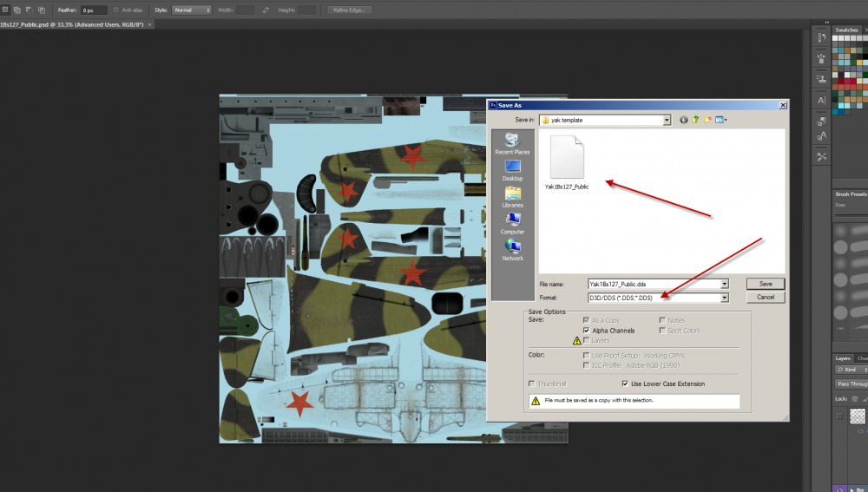This screenshot has width=868, height=492.
Task: Click the Up One Level folder icon
Action: [x=696, y=120]
